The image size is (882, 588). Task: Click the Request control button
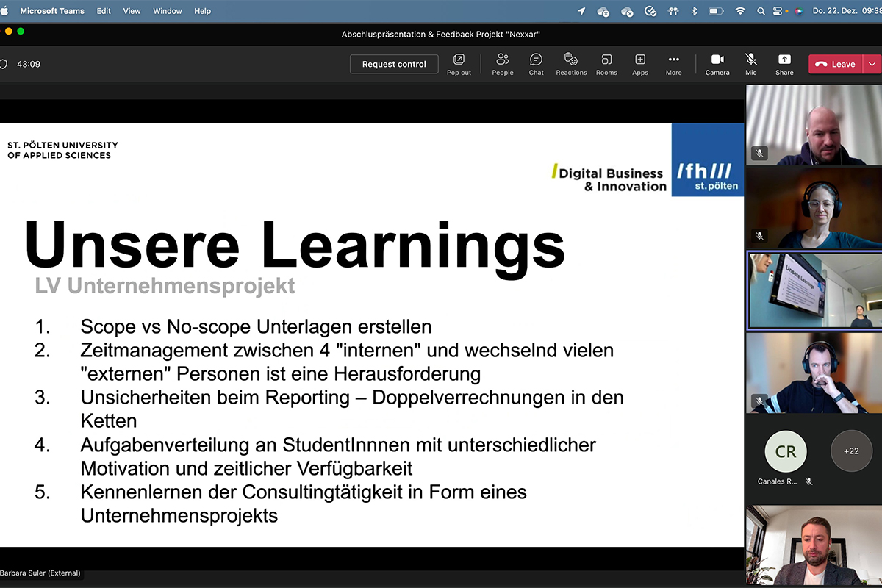(x=394, y=64)
